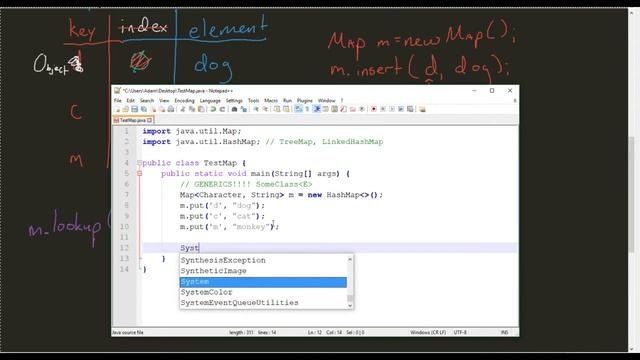Toggle Word Wrap in the toolbar
This screenshot has height=360, width=640.
click(x=298, y=109)
